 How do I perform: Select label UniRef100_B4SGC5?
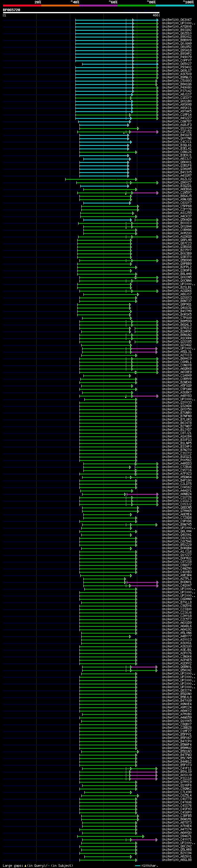tap(177, 135)
